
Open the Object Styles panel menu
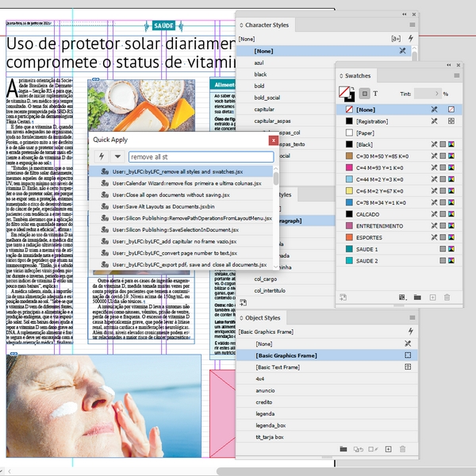[x=412, y=317]
